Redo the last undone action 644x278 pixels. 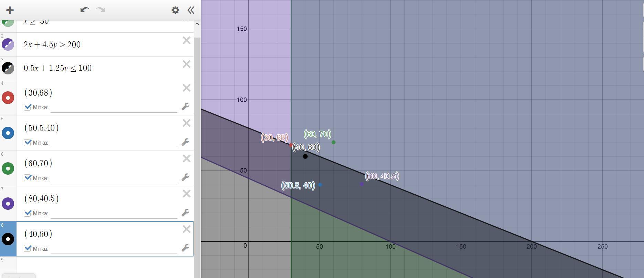pyautogui.click(x=101, y=10)
